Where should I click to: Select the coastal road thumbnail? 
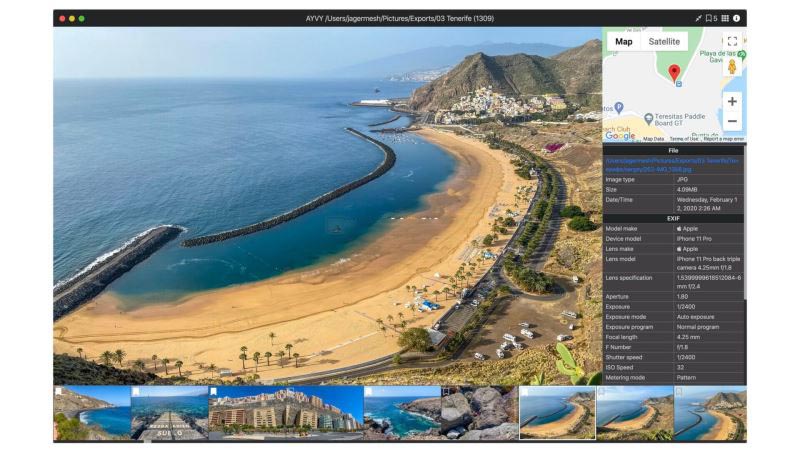tap(92, 413)
